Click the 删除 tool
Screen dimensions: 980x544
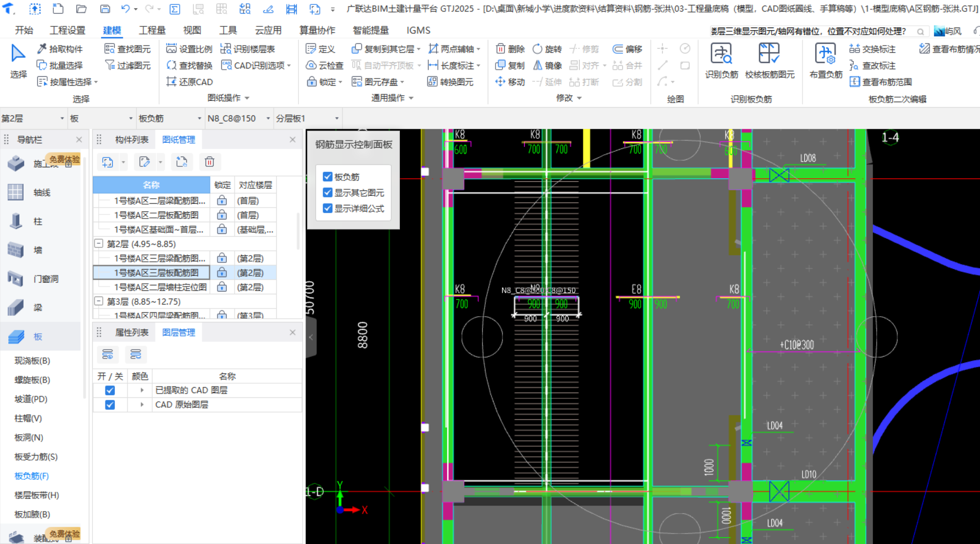[510, 49]
